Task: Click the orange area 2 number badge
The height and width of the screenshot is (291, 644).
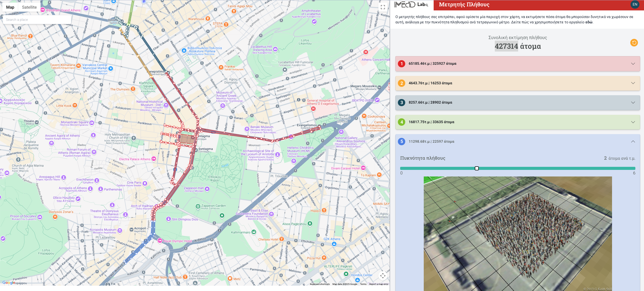Action: [401, 83]
